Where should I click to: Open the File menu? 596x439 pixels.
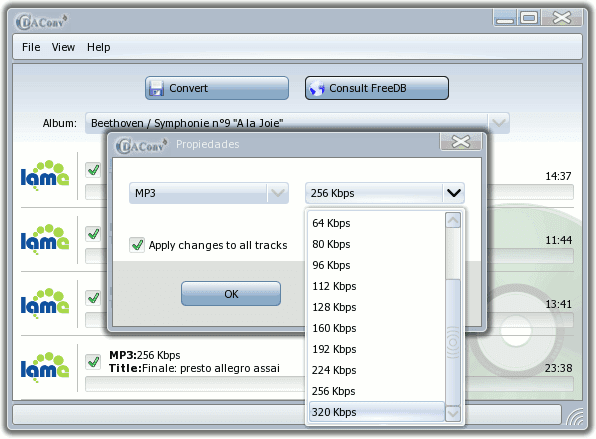pyautogui.click(x=31, y=47)
